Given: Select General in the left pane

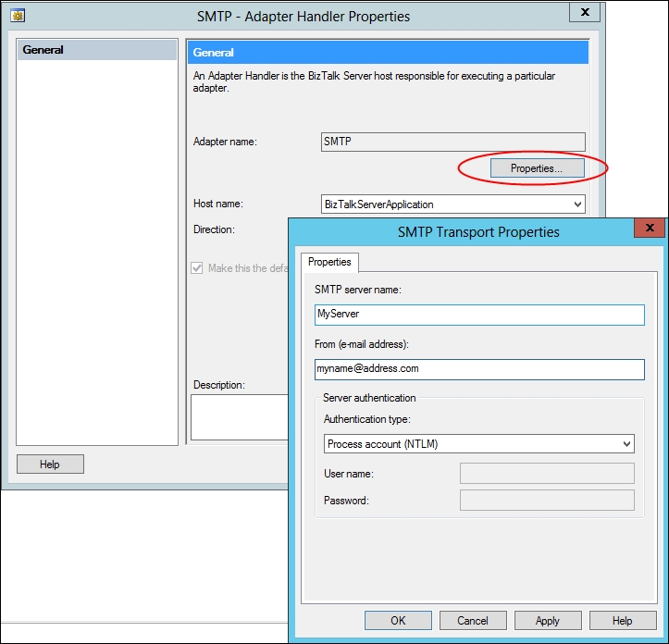Looking at the screenshot, I should 97,50.
